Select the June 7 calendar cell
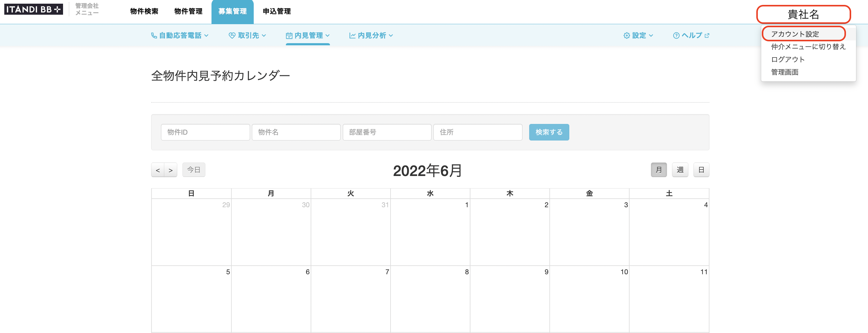The height and width of the screenshot is (333, 868). (350, 299)
